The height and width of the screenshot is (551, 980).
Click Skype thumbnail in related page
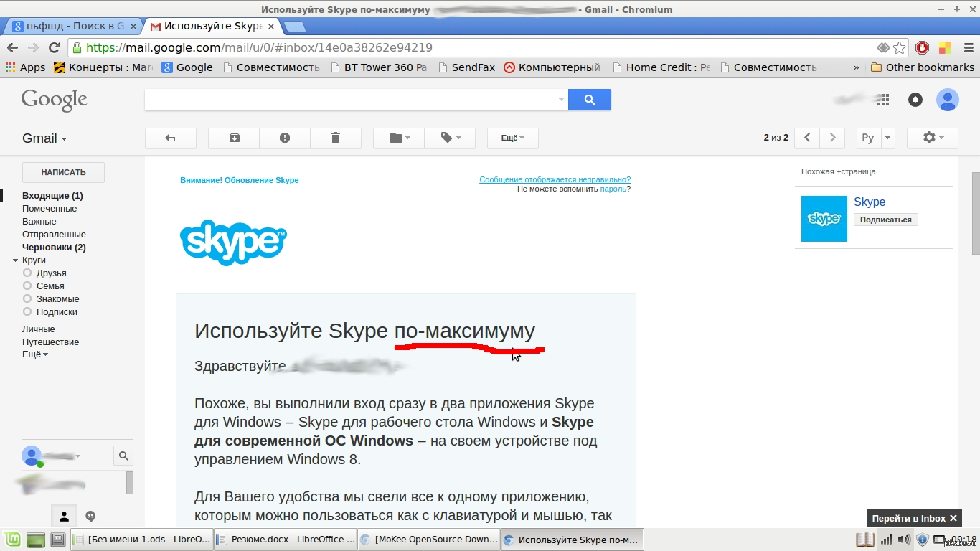(x=824, y=218)
